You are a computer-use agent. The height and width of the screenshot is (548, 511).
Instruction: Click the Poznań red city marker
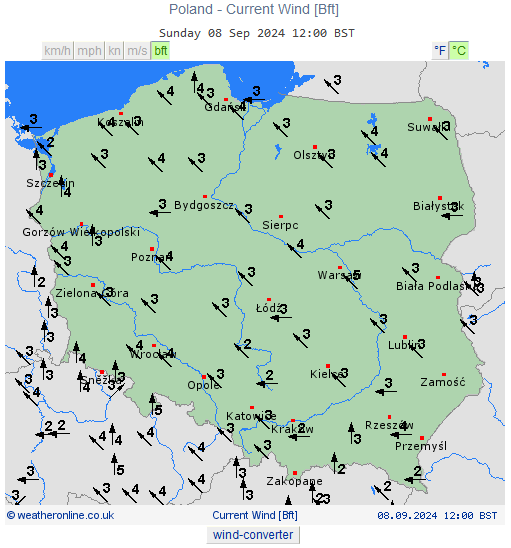click(152, 249)
